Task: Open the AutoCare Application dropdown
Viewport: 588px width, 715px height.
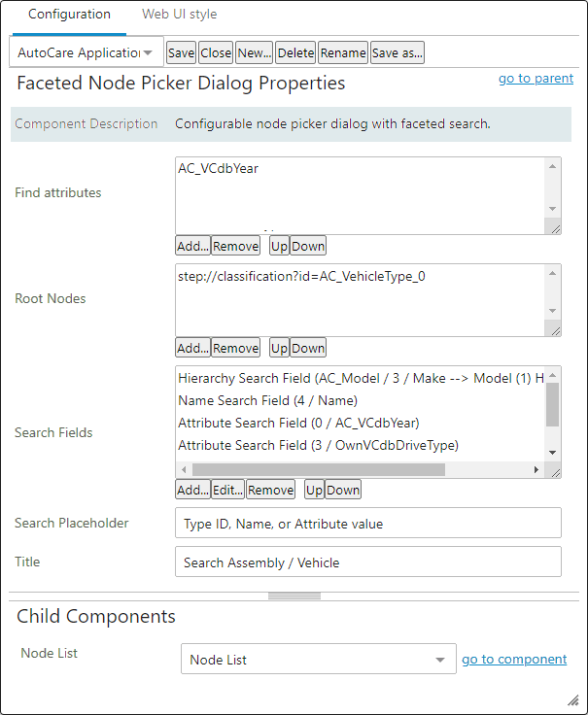Action: click(86, 52)
